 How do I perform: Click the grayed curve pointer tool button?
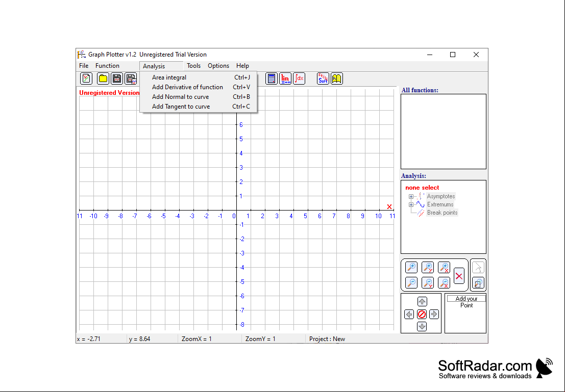[478, 268]
